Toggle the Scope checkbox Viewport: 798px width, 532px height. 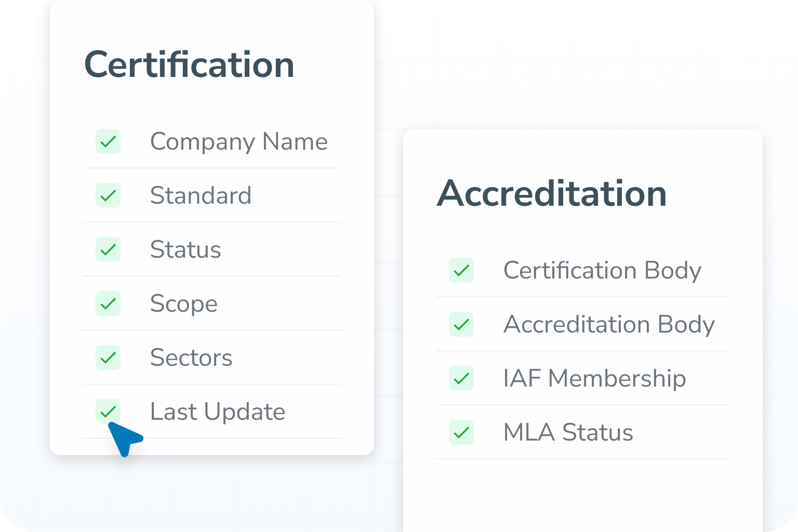108,303
